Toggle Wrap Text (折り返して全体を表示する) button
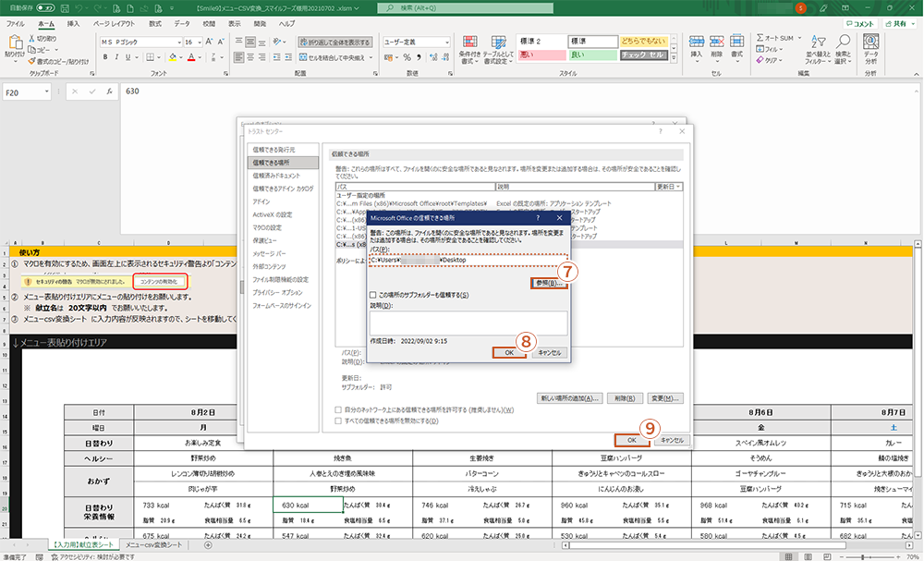Image resolution: width=924 pixels, height=561 pixels. [x=335, y=42]
